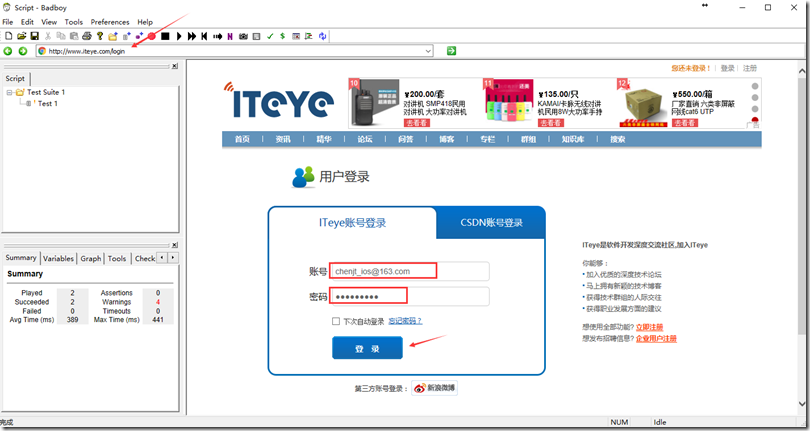Open the 论坛 navigation item
The width and height of the screenshot is (810, 431).
[365, 140]
